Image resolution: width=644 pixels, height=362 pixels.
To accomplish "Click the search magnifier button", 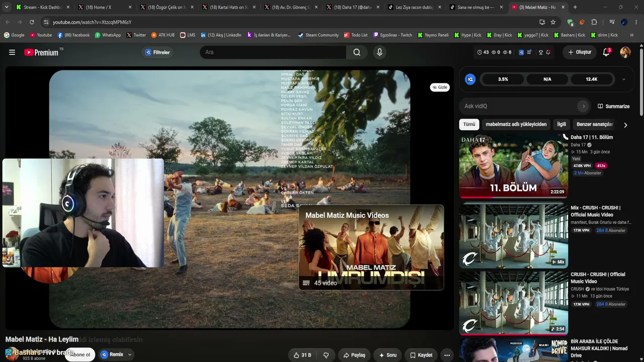I will tap(357, 52).
